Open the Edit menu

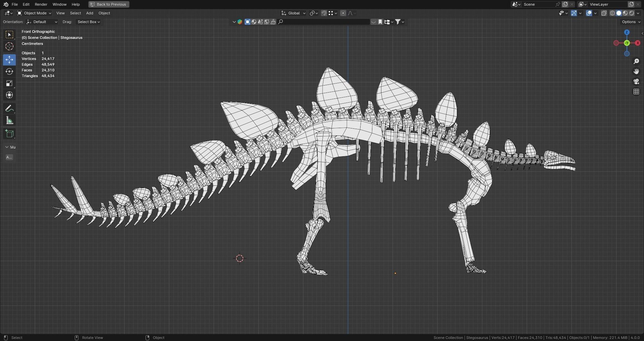pyautogui.click(x=26, y=4)
